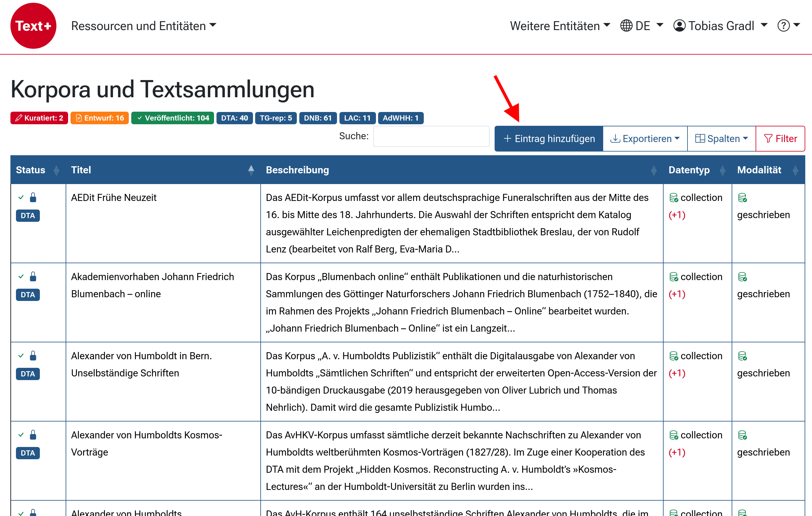
Task: Open Alexander von Humboldts Kosmos-Vorträge entry
Action: pos(147,444)
